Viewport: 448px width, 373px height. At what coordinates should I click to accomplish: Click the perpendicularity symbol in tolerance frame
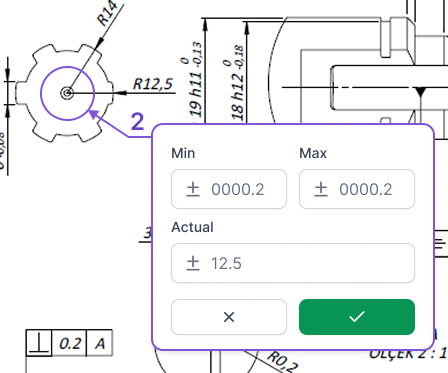point(39,343)
